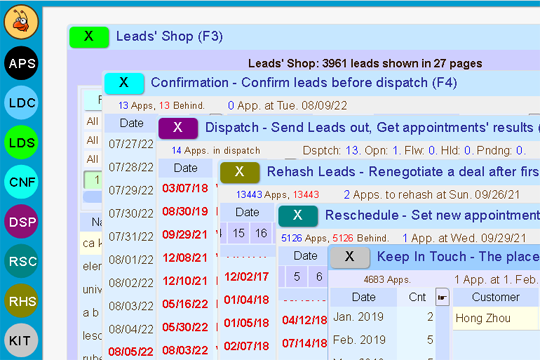Open the DSP Dispatch module
The width and height of the screenshot is (540, 360).
coord(21,222)
